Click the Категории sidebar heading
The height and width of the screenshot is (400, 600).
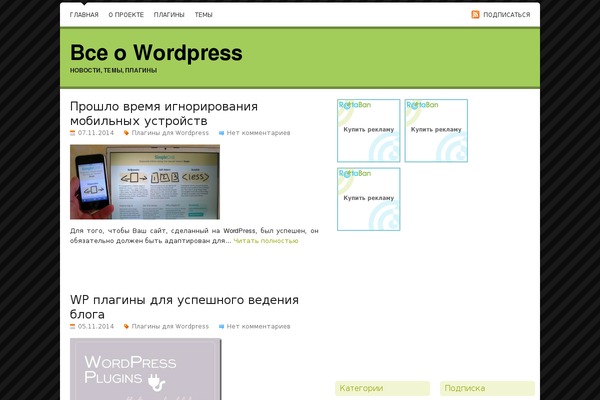383,388
